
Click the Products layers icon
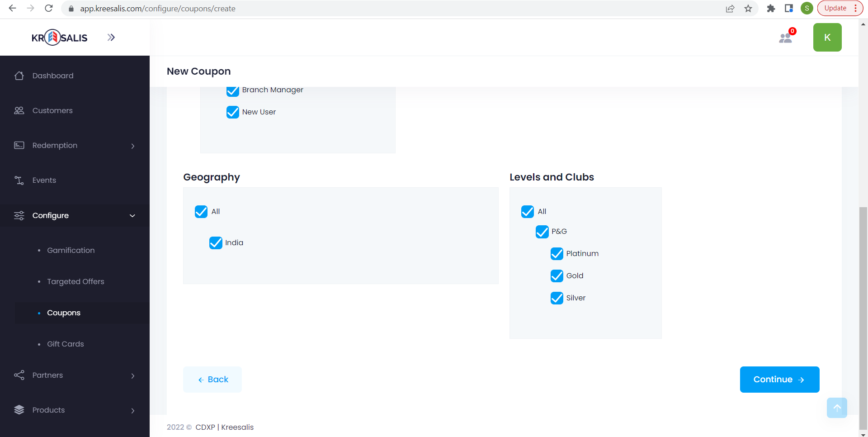[x=19, y=410]
